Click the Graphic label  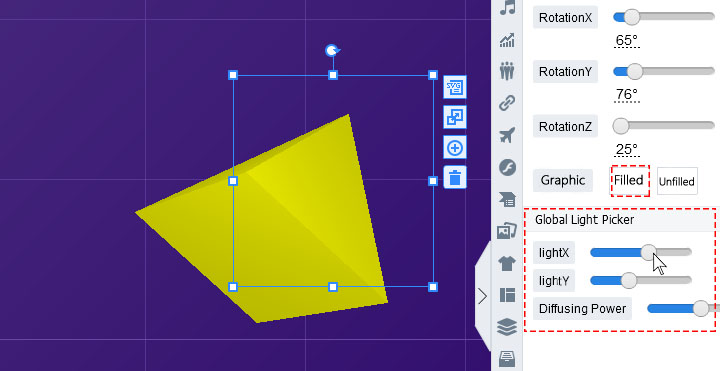(x=563, y=180)
